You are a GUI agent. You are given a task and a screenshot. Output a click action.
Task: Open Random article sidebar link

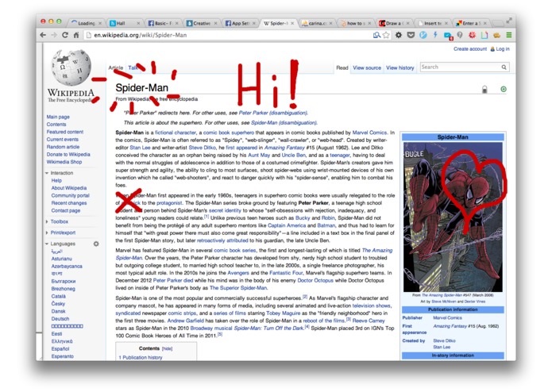click(x=63, y=147)
